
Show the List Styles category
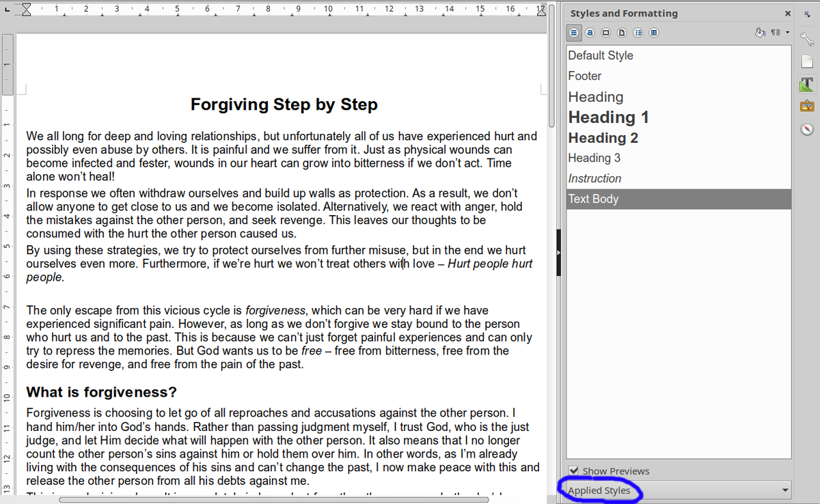(x=638, y=32)
